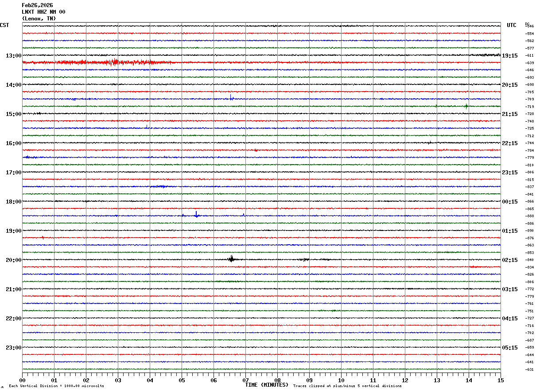
Task: Click the -853 DC offset value
Action: coord(529,253)
